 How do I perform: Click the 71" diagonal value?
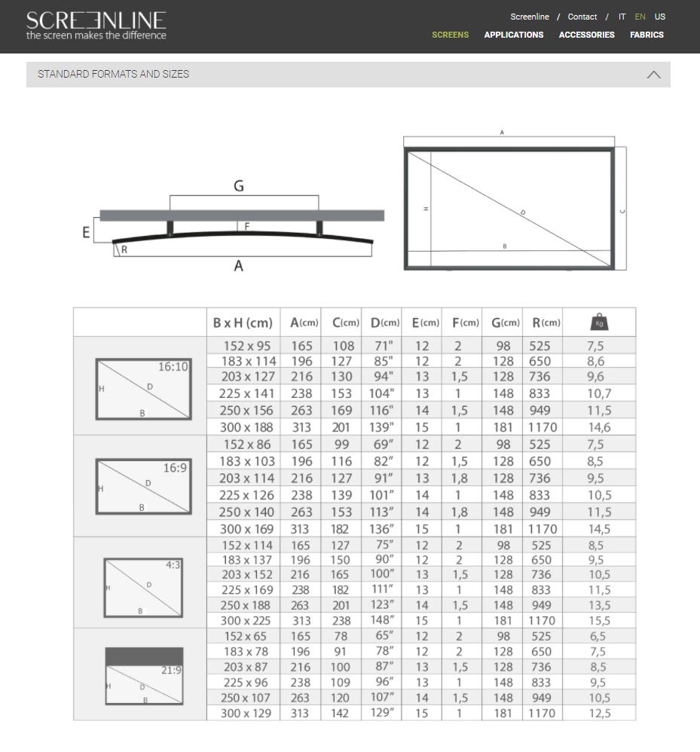[384, 346]
